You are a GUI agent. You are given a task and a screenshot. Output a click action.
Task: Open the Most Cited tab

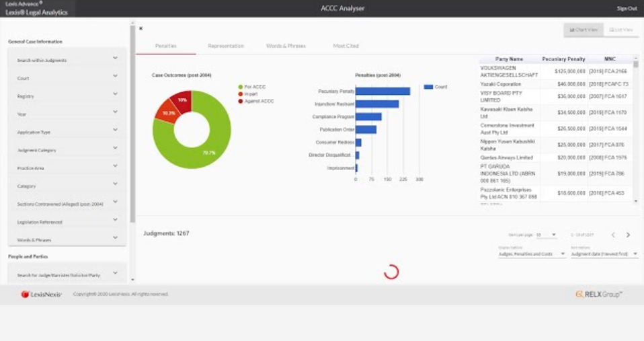coord(346,46)
